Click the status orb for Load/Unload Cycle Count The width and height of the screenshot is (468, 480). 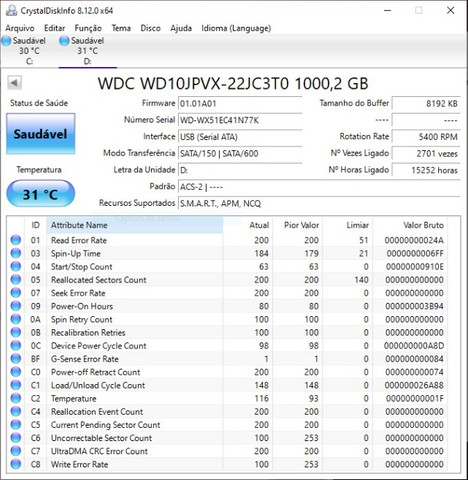pos(16,385)
